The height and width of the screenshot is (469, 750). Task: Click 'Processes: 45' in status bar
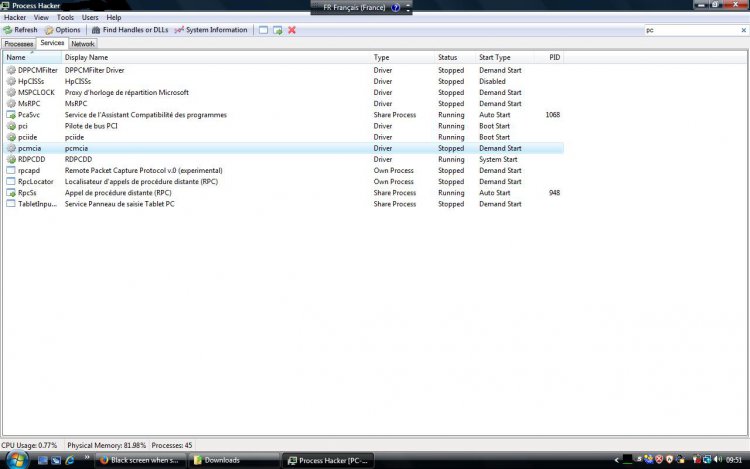[x=172, y=445]
